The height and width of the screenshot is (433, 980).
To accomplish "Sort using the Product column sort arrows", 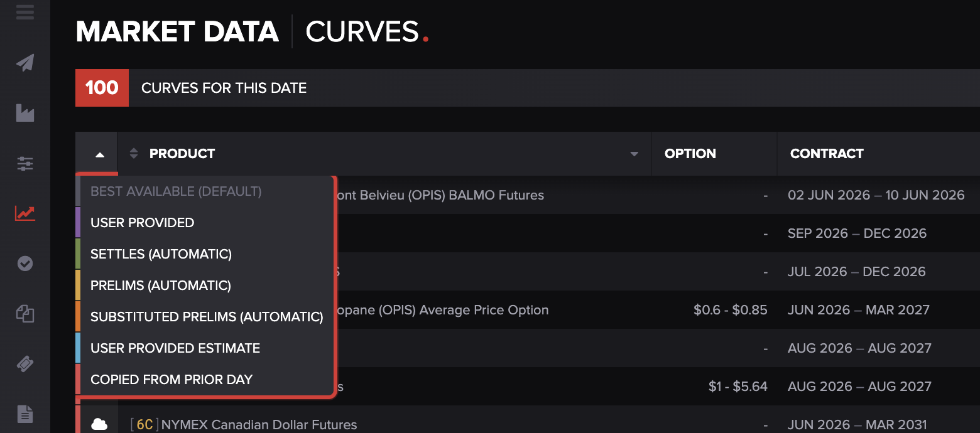I will 133,153.
